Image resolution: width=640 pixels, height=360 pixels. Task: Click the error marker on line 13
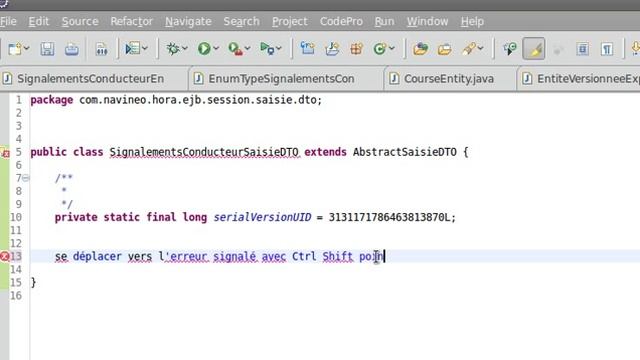pos(4,256)
